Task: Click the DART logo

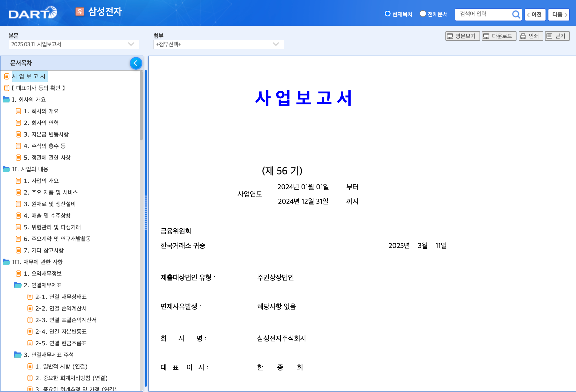Action: click(x=33, y=13)
